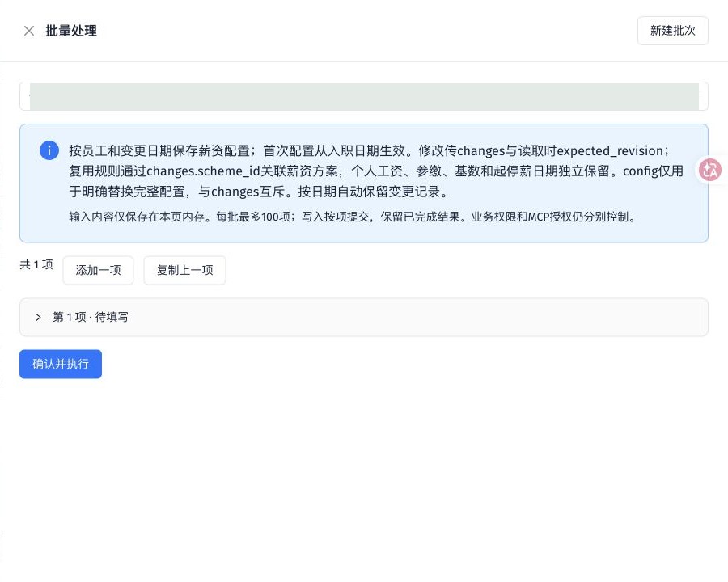Click 添加一项 to add an item
The width and height of the screenshot is (728, 582).
tap(98, 270)
